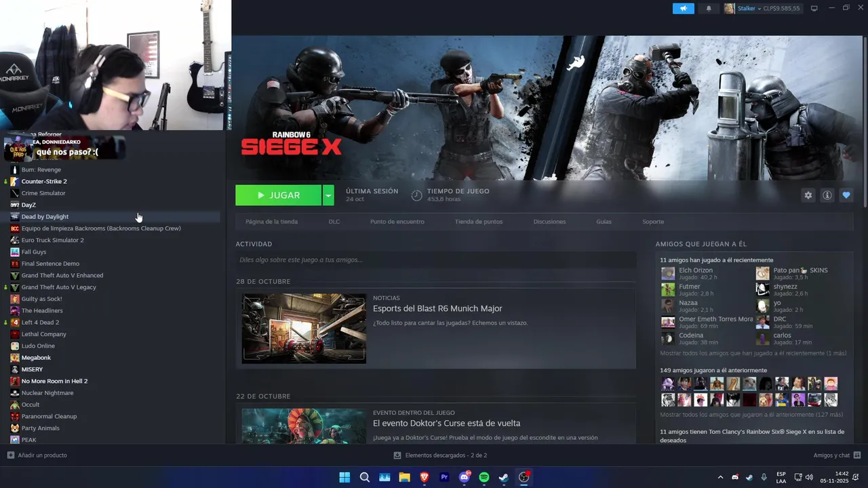Switch to Big Picture mode monitor icon
This screenshot has height=488, width=868.
pyautogui.click(x=814, y=9)
